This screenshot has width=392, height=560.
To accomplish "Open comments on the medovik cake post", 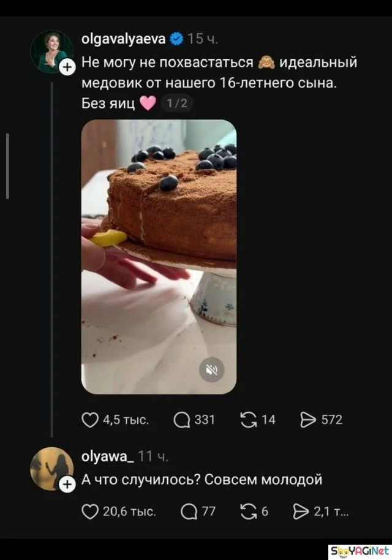I will pyautogui.click(x=182, y=420).
